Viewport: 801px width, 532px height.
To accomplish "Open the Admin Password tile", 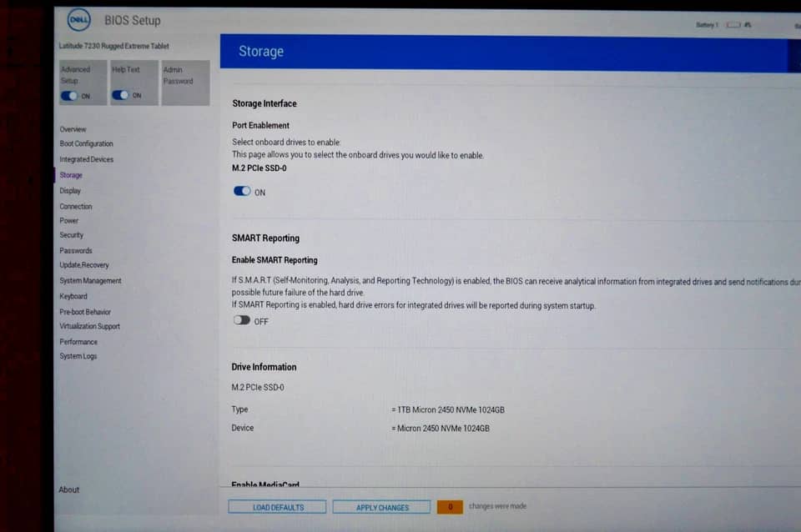I will tap(185, 83).
